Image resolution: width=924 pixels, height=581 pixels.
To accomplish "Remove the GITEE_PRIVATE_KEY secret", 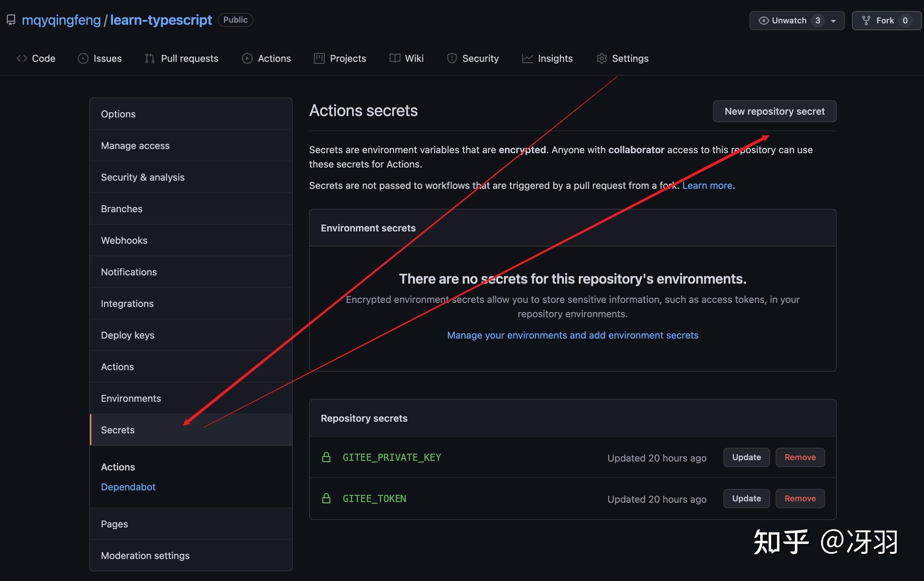I will [800, 457].
